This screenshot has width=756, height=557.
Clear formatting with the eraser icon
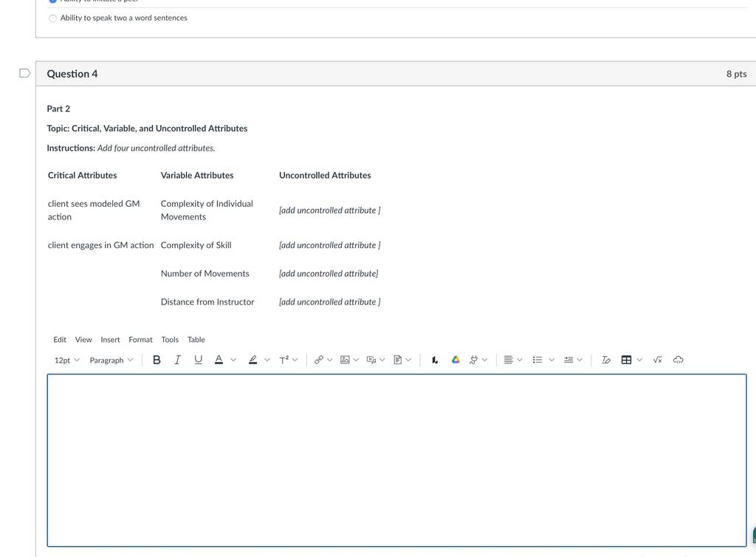pyautogui.click(x=606, y=360)
